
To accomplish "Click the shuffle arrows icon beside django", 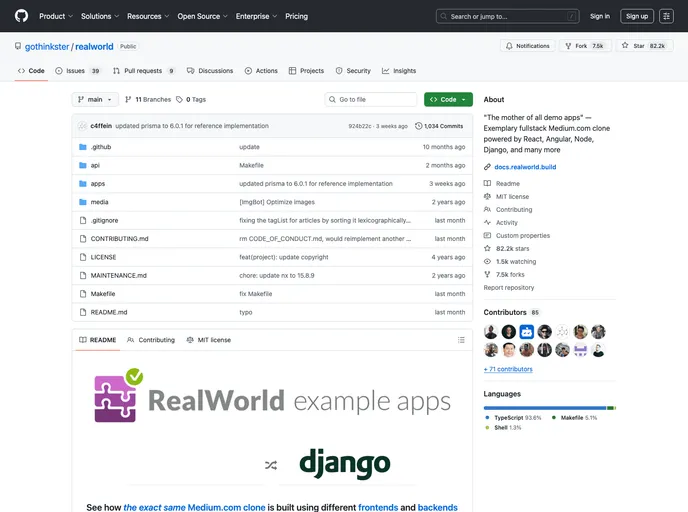I will [x=271, y=465].
